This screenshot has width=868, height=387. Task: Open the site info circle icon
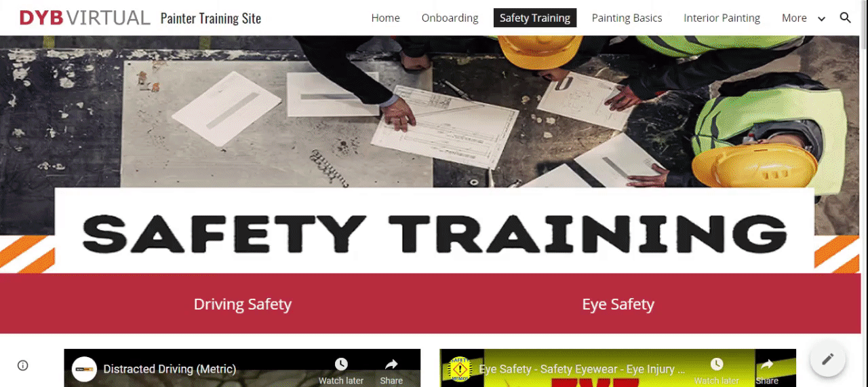coord(23,365)
